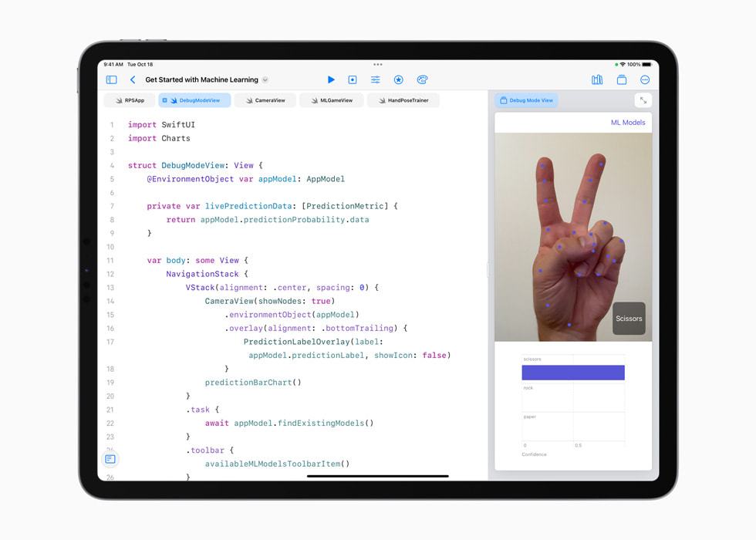Tap the Debug Mode View button
The width and height of the screenshot is (756, 540).
(x=527, y=100)
